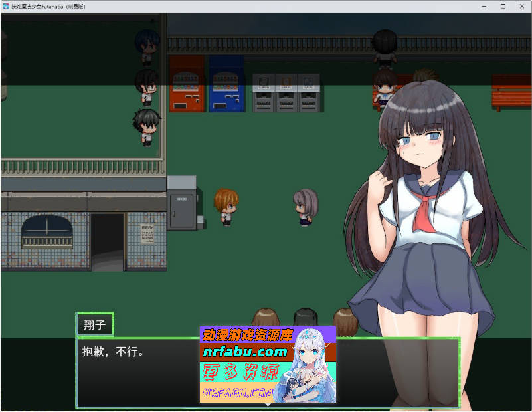Select the orange-haired student sprite
Viewport: 532px width, 412px height.
click(x=226, y=207)
